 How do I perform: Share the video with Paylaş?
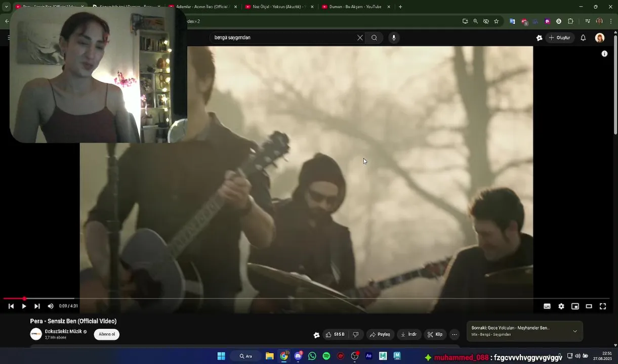[380, 335]
